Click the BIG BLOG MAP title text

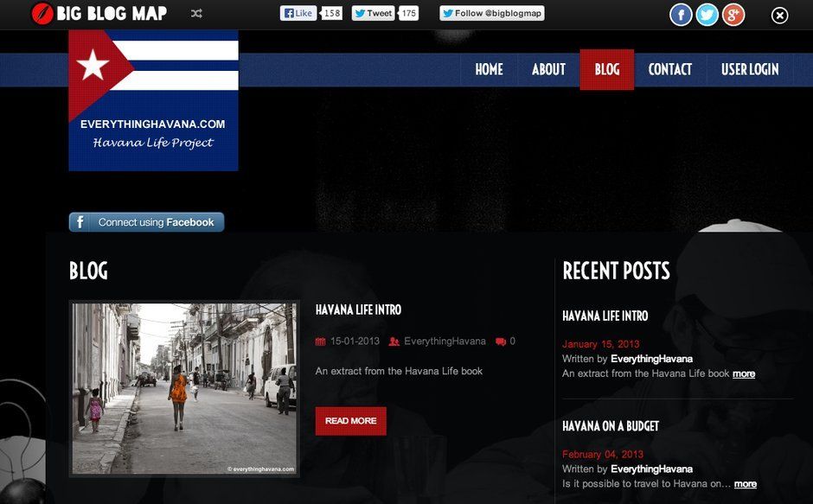pyautogui.click(x=112, y=14)
